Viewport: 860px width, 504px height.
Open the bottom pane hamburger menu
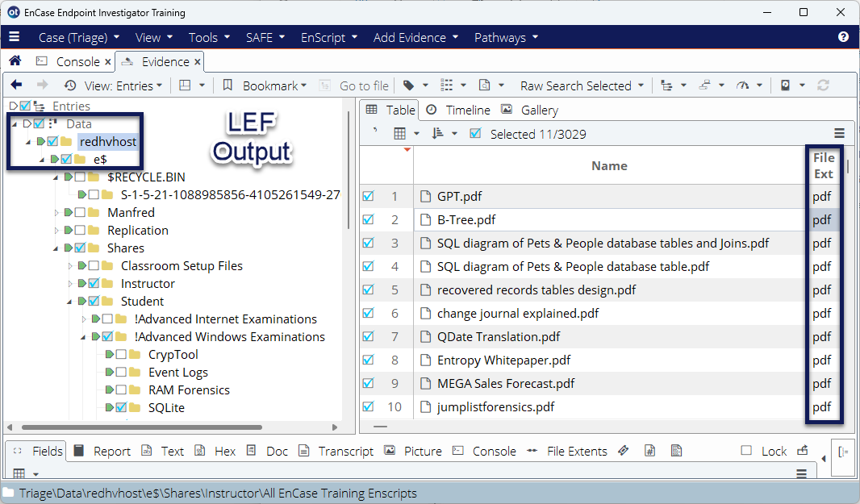(801, 473)
